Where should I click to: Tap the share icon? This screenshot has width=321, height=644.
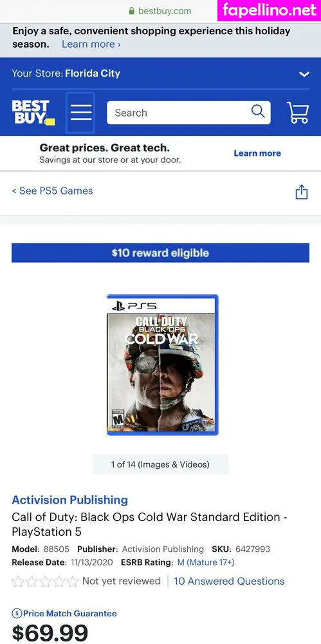click(x=301, y=192)
